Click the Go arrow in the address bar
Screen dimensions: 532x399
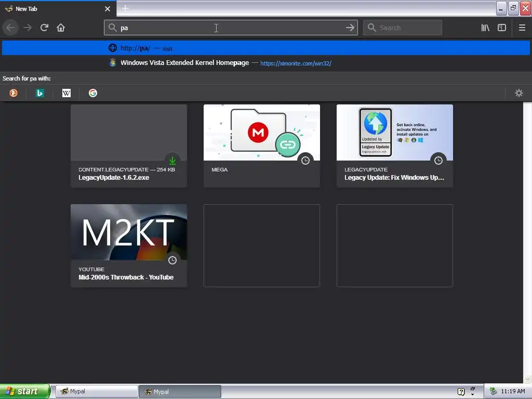tap(350, 28)
